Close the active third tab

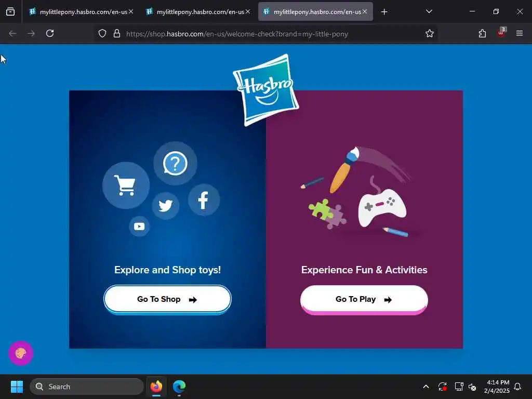click(x=365, y=11)
